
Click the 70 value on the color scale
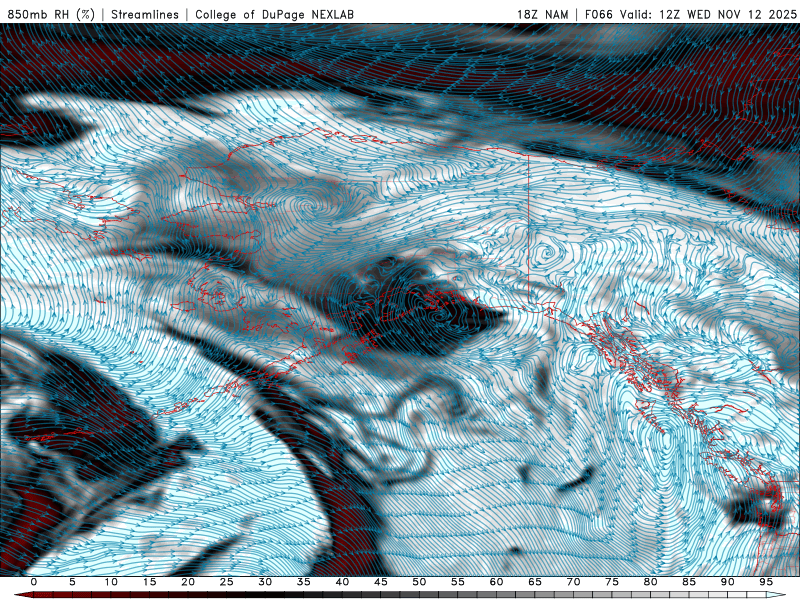coord(573,582)
